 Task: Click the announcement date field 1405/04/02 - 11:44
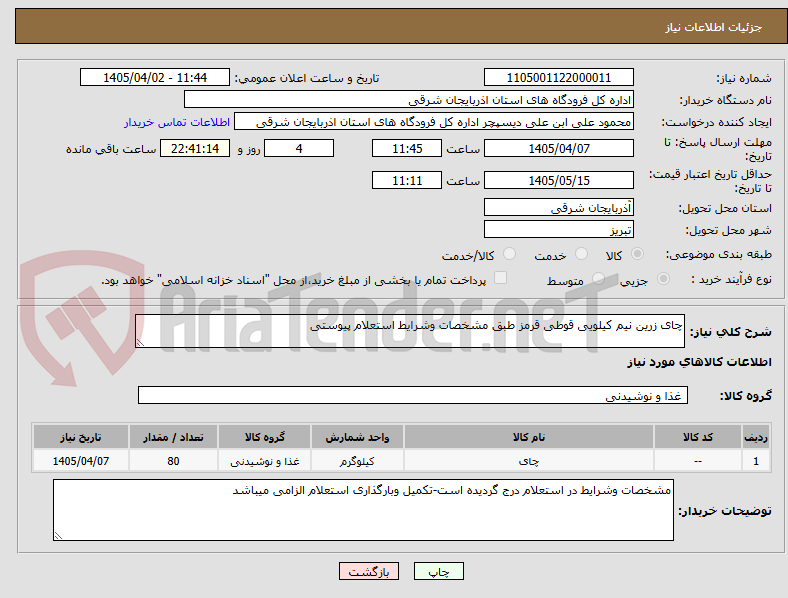point(155,77)
